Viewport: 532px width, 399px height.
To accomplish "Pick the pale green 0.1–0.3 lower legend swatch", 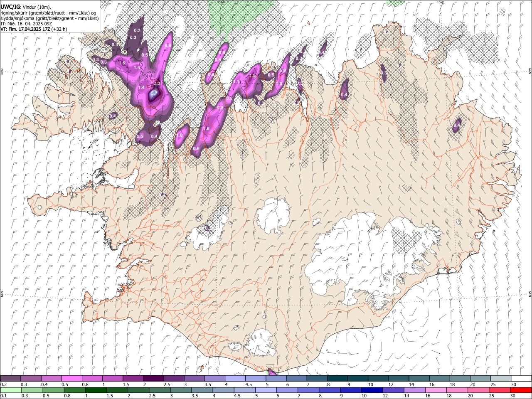I will coord(11,390).
